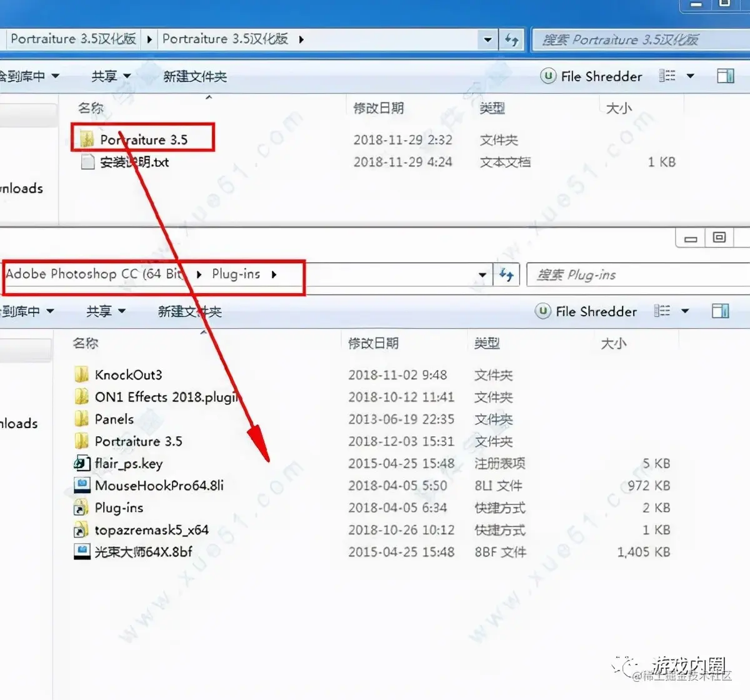Image resolution: width=750 pixels, height=700 pixels.
Task: Toggle preview pane icon in top window
Action: click(726, 76)
